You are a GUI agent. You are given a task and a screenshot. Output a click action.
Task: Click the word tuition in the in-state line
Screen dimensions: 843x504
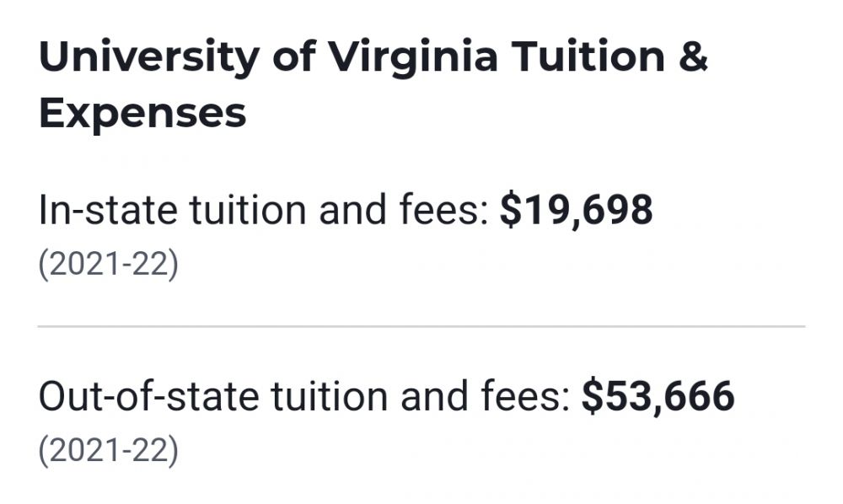coord(247,210)
